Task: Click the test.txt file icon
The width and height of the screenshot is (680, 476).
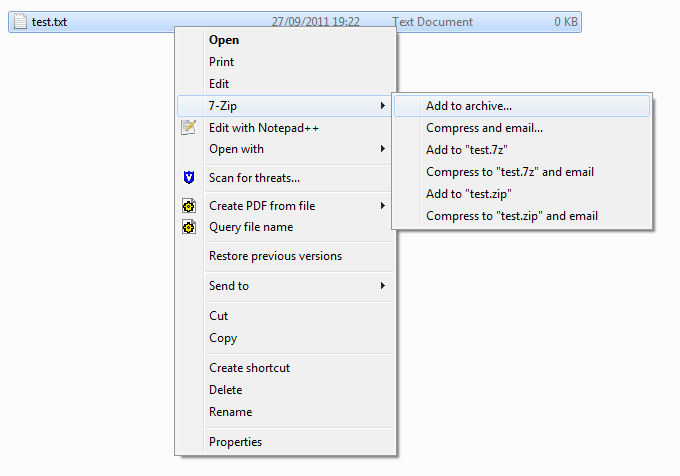Action: click(x=20, y=22)
